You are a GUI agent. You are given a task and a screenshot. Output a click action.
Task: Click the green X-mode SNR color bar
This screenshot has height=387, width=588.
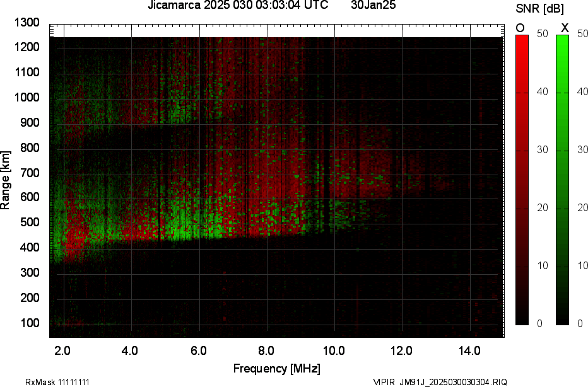[x=562, y=180]
